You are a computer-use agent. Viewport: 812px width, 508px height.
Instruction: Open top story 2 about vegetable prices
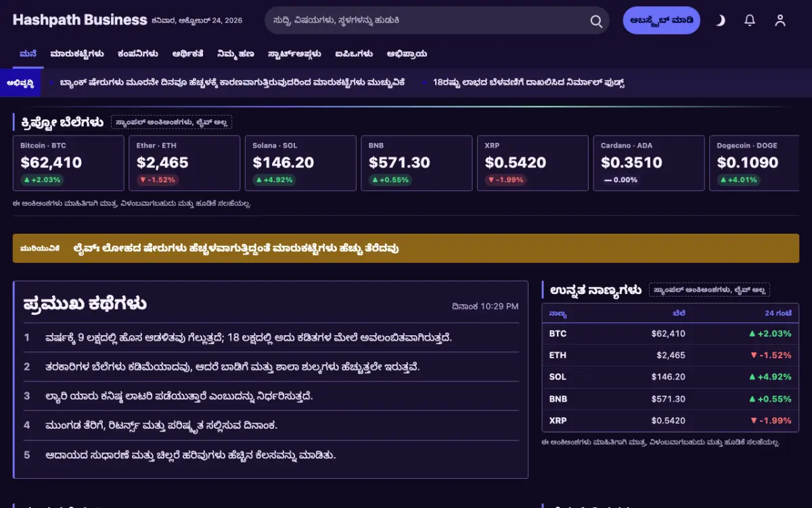click(x=233, y=366)
